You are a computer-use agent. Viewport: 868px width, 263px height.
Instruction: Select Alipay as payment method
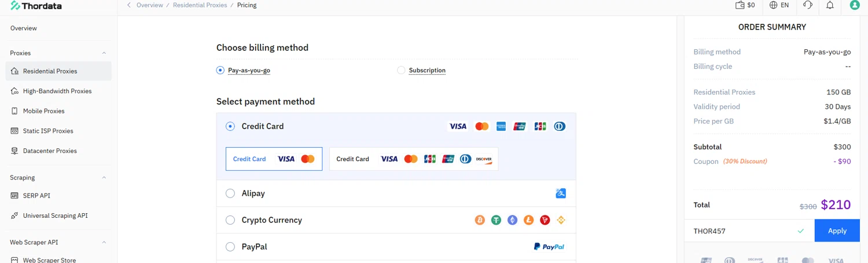[230, 193]
